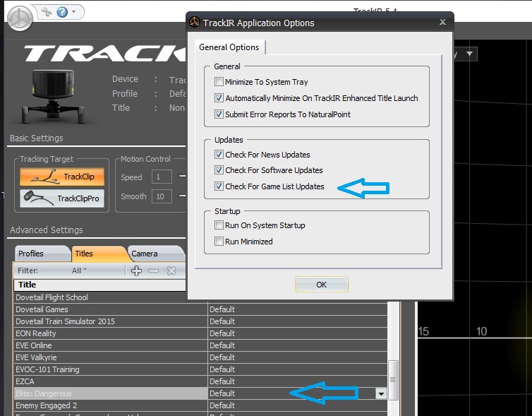Expand the quick toolbar dropdown arrow
This screenshot has width=532, height=416.
point(73,12)
